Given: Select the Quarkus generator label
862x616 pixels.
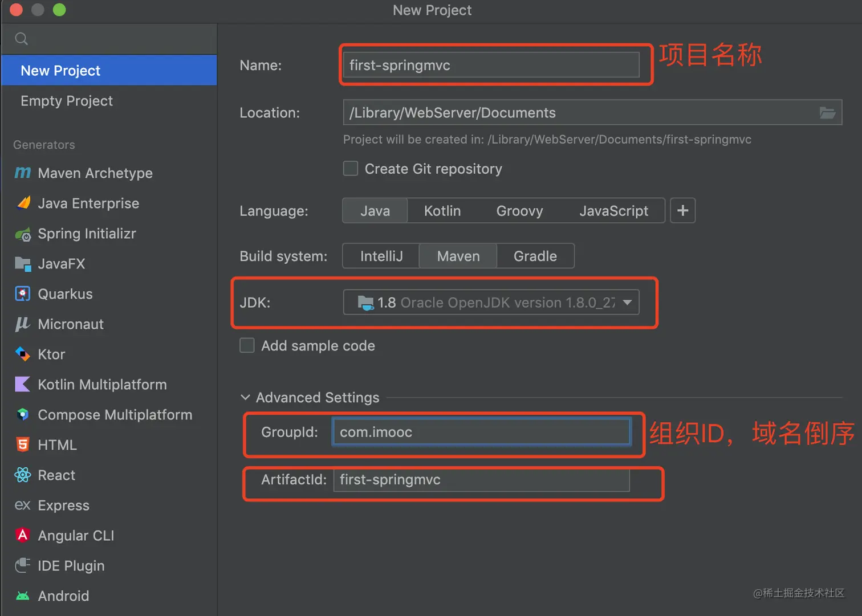Looking at the screenshot, I should pyautogui.click(x=65, y=294).
